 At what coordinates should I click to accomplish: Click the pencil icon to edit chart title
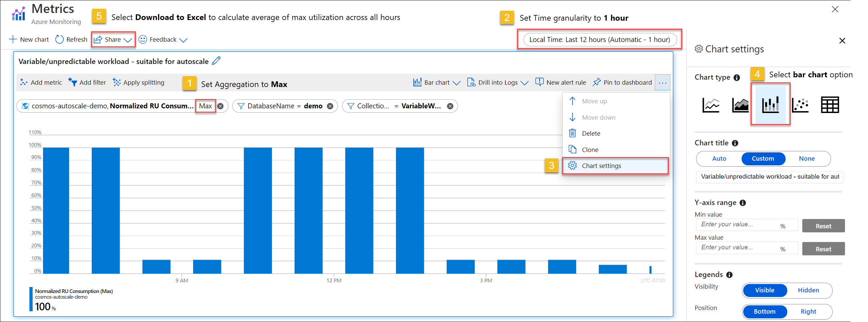point(216,61)
